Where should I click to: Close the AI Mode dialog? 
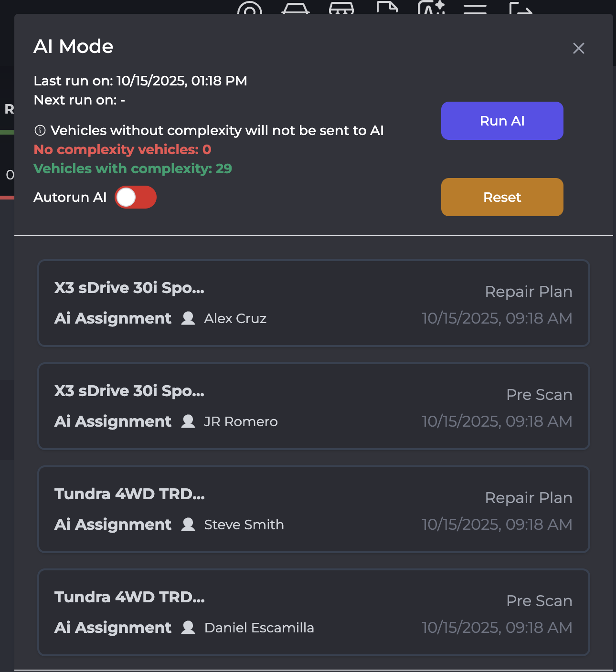[x=578, y=48]
